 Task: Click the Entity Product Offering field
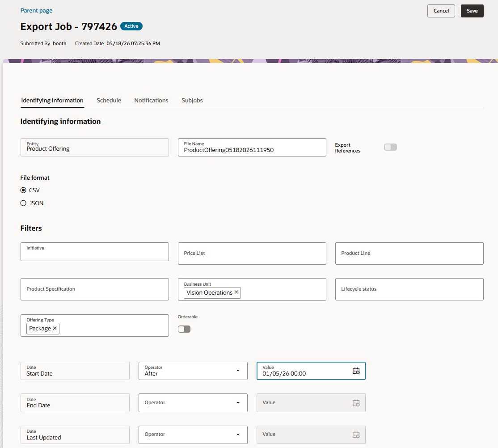pyautogui.click(x=95, y=147)
